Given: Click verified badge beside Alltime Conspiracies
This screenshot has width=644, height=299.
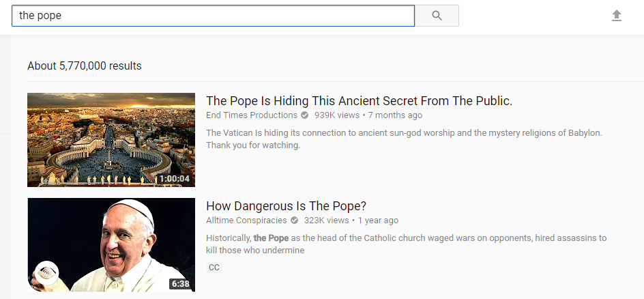Looking at the screenshot, I should [295, 220].
